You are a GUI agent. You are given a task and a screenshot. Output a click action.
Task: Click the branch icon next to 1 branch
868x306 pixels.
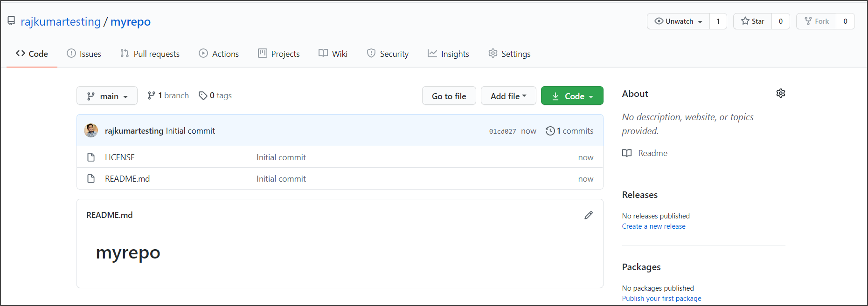click(x=151, y=95)
